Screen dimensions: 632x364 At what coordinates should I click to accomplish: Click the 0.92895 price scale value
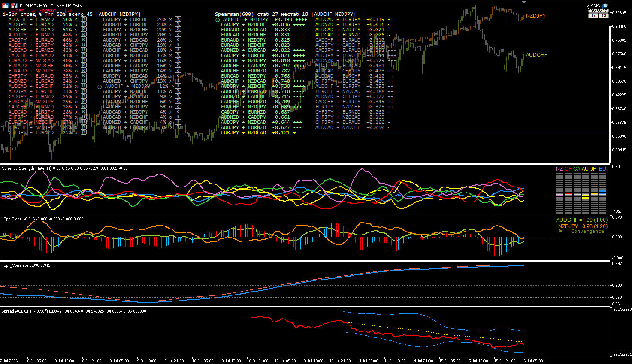coord(620,13)
